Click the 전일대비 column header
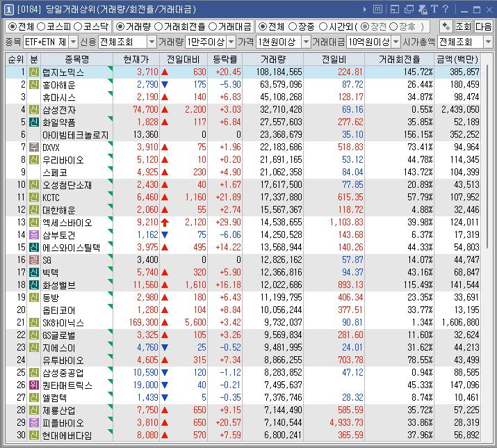 pyautogui.click(x=184, y=59)
